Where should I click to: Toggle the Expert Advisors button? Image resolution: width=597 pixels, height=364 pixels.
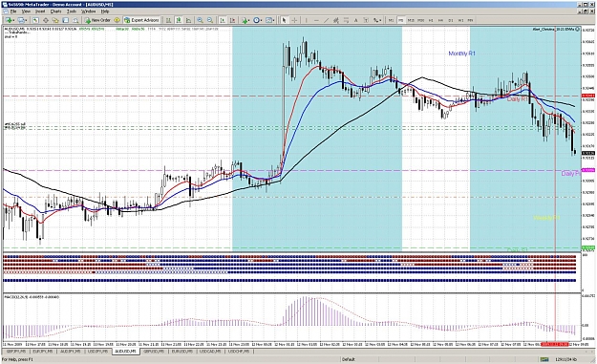[141, 20]
